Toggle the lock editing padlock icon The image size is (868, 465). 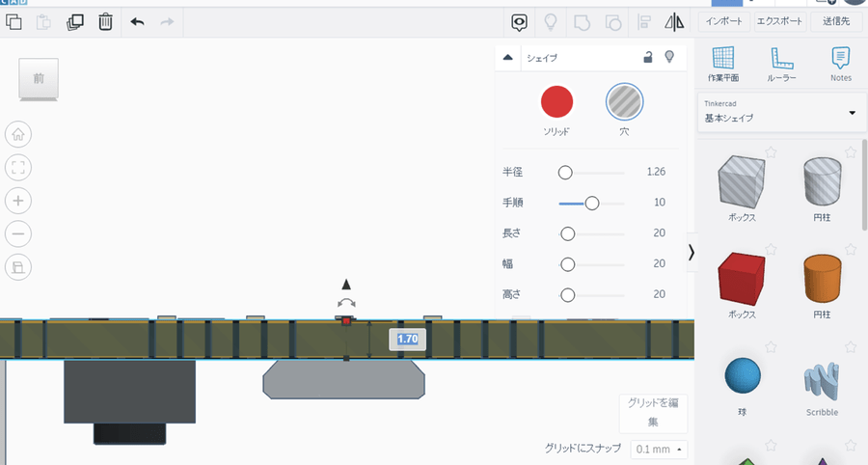pos(648,57)
